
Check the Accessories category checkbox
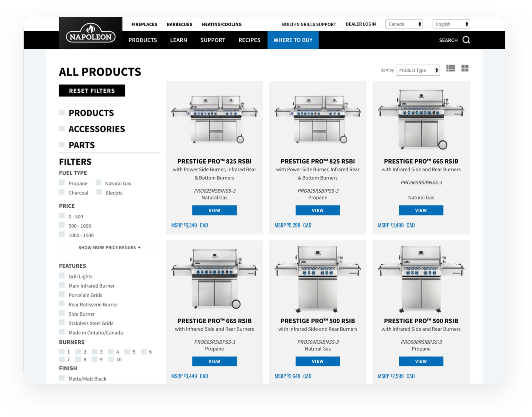62,129
